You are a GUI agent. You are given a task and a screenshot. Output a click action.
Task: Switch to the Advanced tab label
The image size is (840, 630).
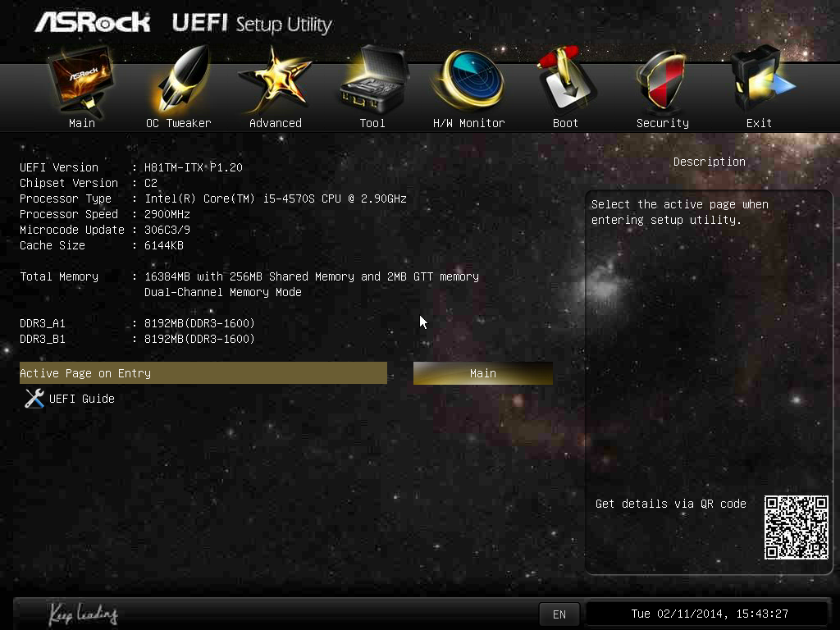pyautogui.click(x=275, y=123)
